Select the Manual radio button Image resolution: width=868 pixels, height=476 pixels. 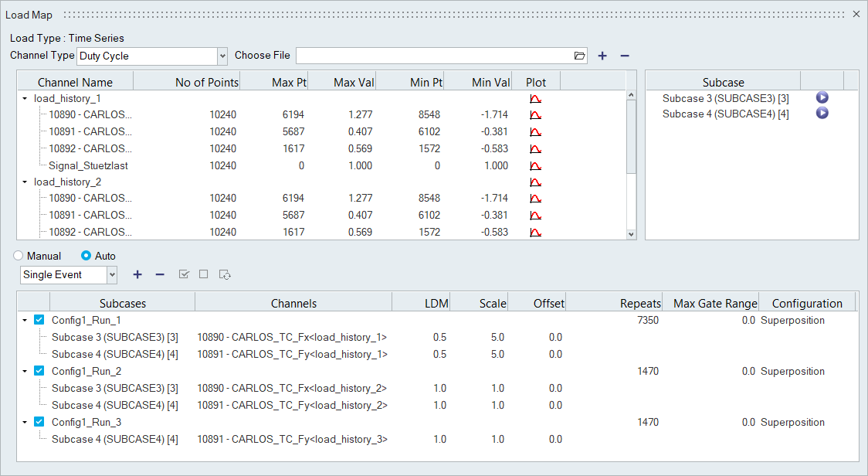coord(19,256)
